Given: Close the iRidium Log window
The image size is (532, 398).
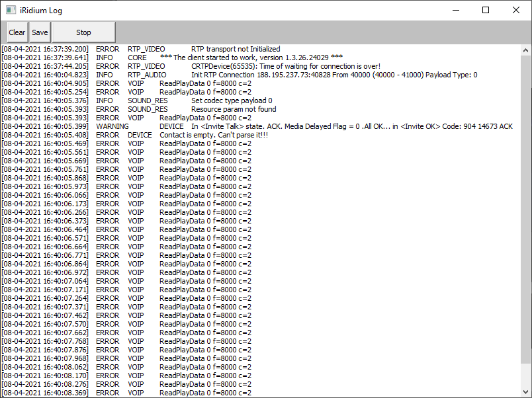Looking at the screenshot, I should (x=516, y=11).
